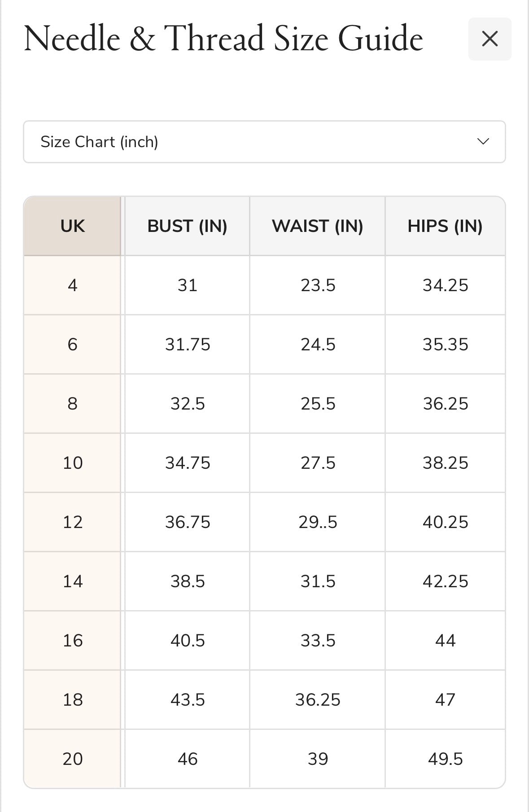529x812 pixels.
Task: Click the 29..5 waist cell
Action: [318, 522]
